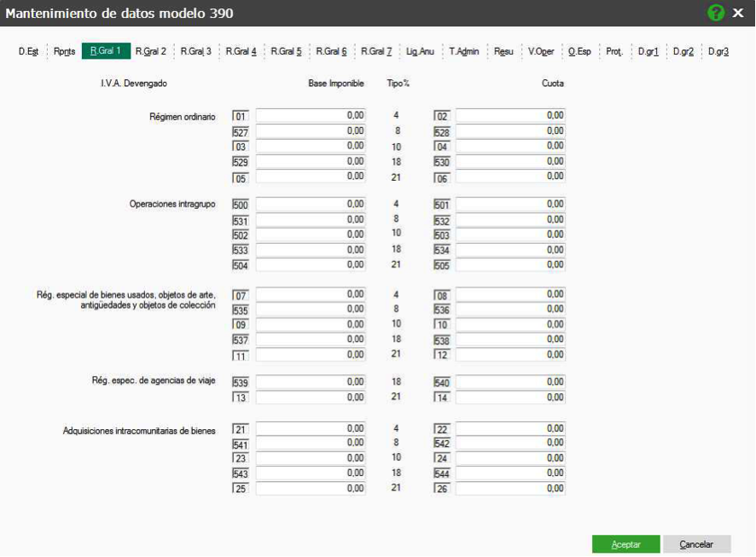The height and width of the screenshot is (557, 756).
Task: Go to the R.Gral 7 tab
Action: [376, 51]
